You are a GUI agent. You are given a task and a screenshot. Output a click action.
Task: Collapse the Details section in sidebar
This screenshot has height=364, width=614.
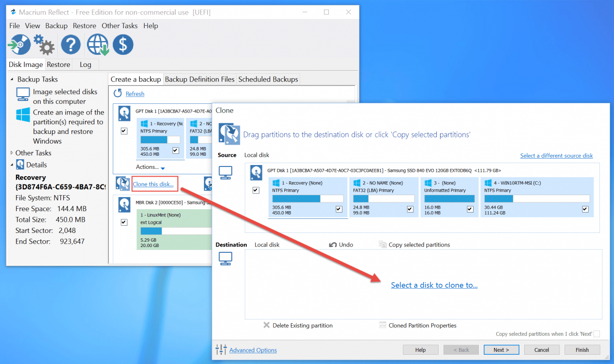pos(12,165)
